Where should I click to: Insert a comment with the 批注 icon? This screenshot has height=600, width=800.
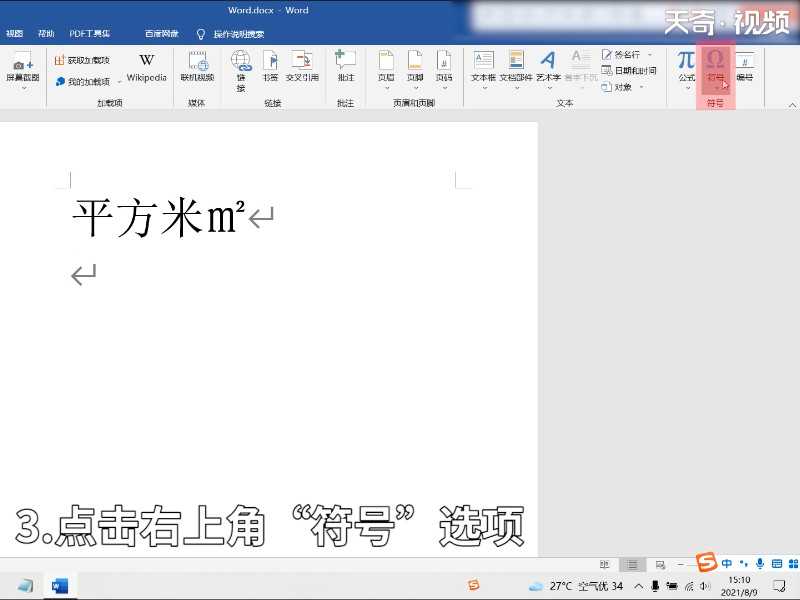coord(345,65)
